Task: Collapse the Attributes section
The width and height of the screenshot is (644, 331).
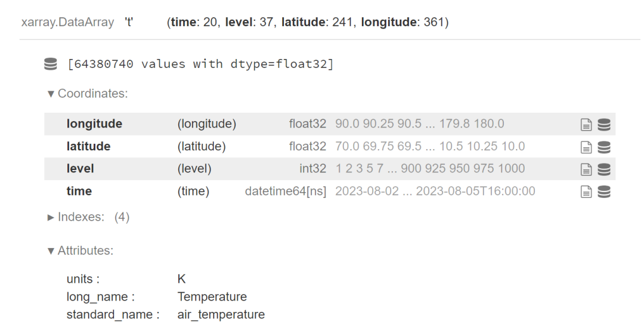Action: 80,250
